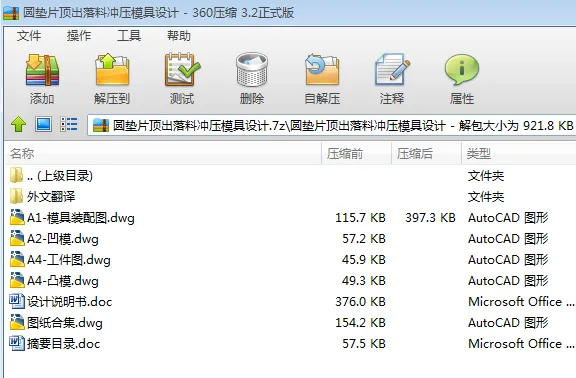Show archive 属性 (Properties) info icon
This screenshot has height=378, width=576.
pos(462,70)
